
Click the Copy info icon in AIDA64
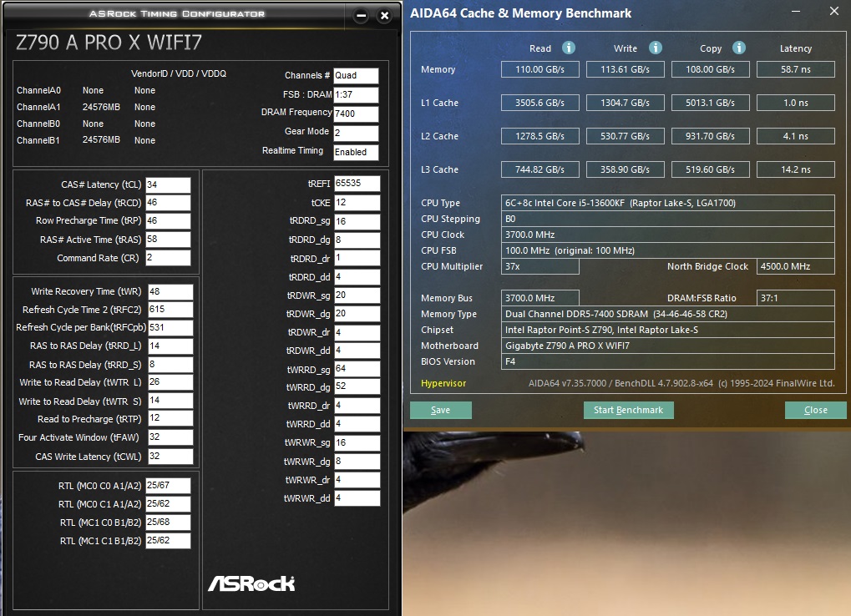[738, 48]
